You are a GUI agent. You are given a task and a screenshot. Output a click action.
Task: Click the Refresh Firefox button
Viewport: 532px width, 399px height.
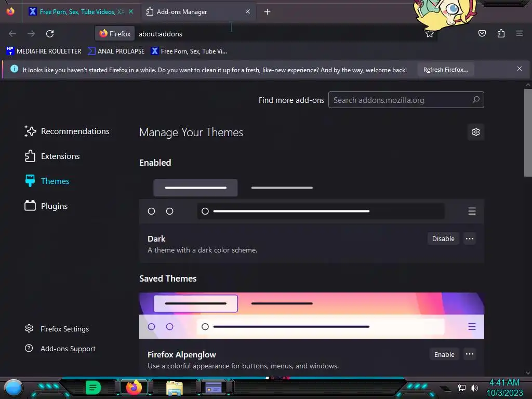click(445, 70)
